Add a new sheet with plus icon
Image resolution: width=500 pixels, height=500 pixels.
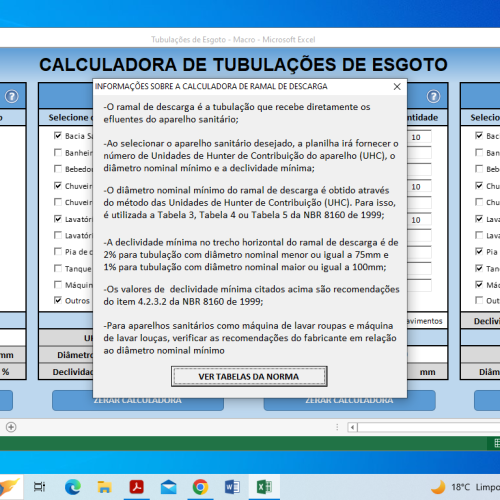tap(11, 427)
